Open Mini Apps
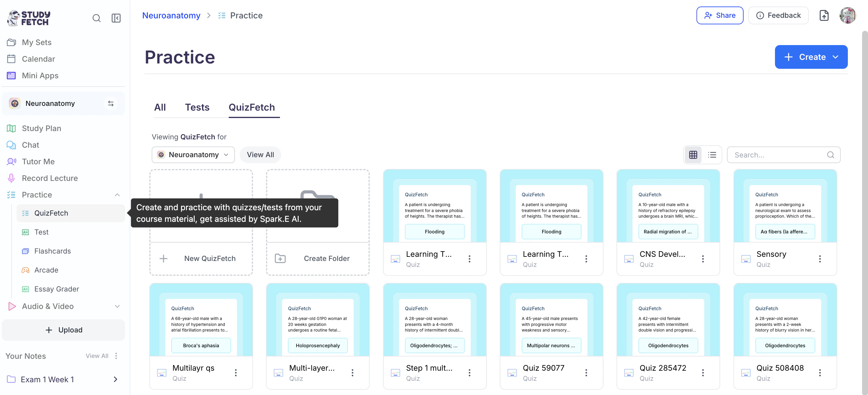This screenshot has height=395, width=868. click(x=40, y=75)
